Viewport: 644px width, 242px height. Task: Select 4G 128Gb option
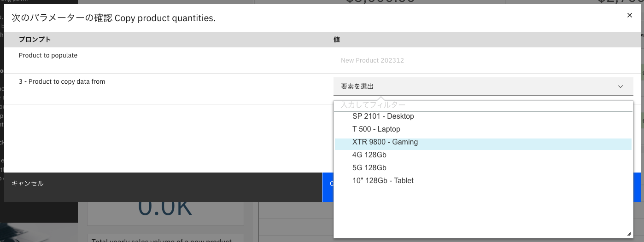point(483,155)
